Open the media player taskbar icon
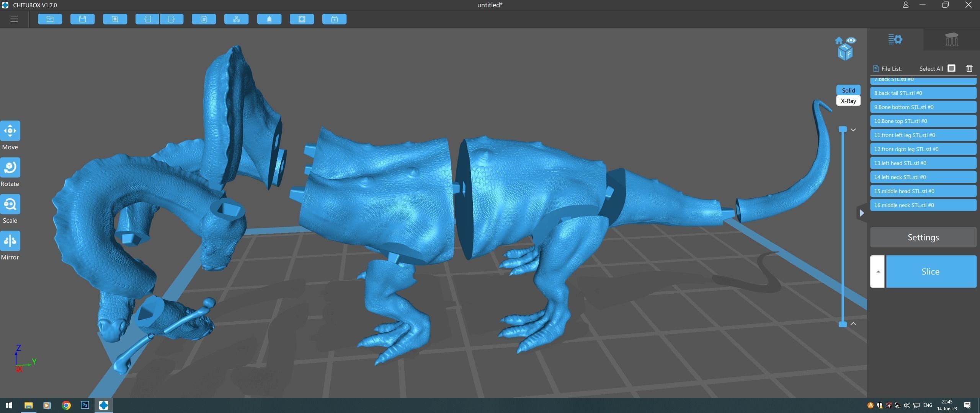Screen dimensions: 980x413 pos(47,405)
